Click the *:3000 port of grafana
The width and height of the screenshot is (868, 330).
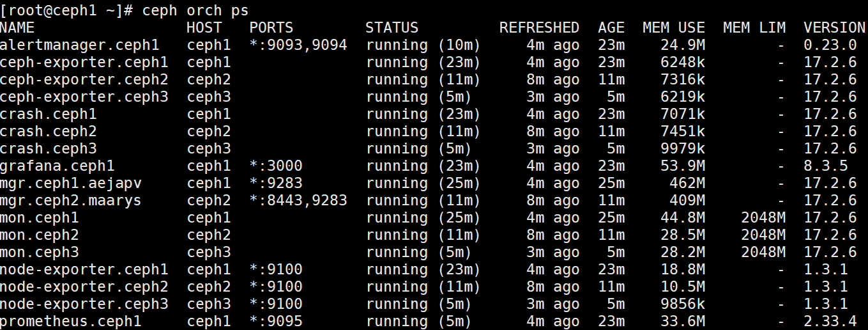276,166
